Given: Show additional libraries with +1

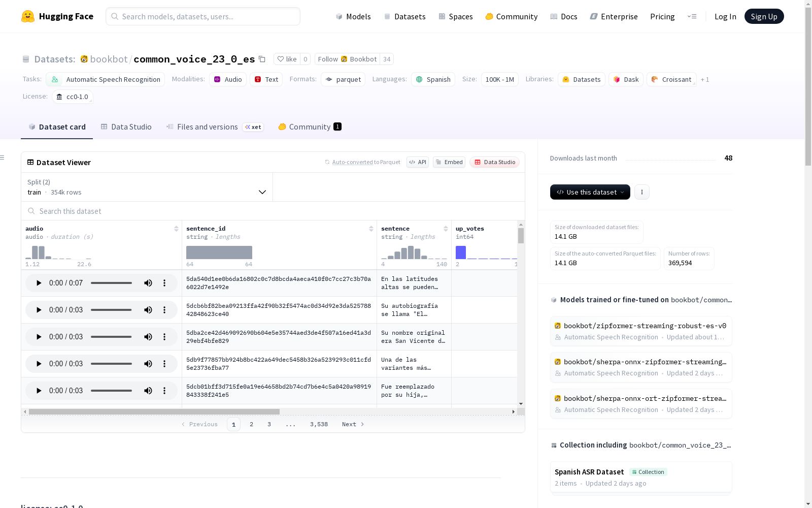Looking at the screenshot, I should tap(705, 79).
